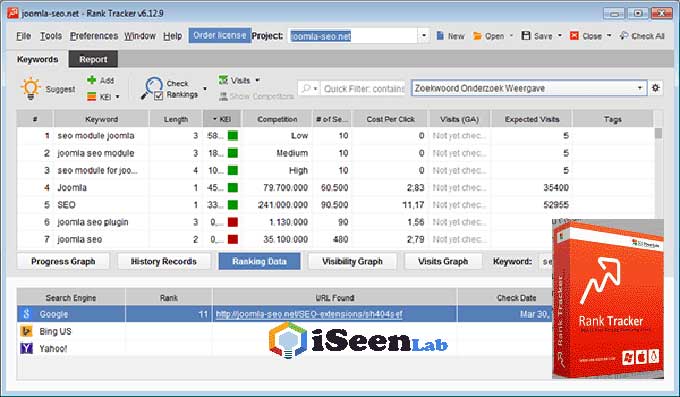Open the view settings gear icon

655,88
